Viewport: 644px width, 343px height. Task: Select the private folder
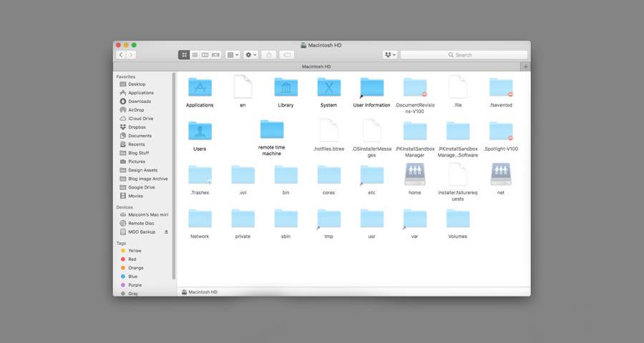pyautogui.click(x=243, y=218)
